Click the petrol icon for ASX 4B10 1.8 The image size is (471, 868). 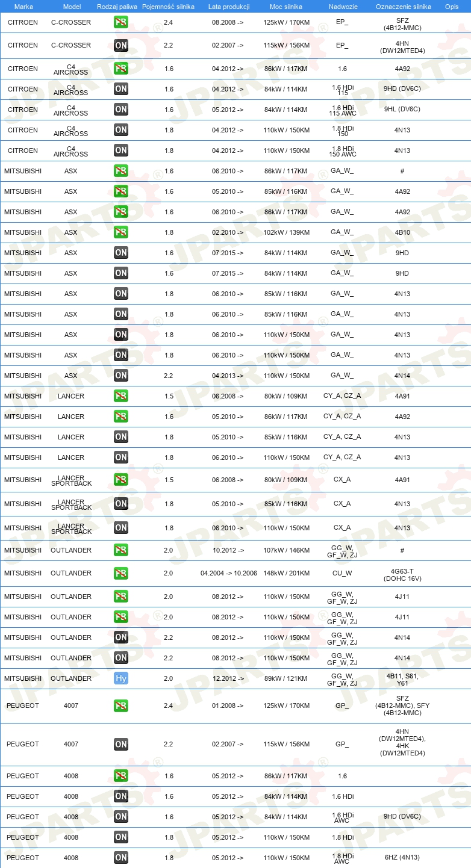(120, 232)
